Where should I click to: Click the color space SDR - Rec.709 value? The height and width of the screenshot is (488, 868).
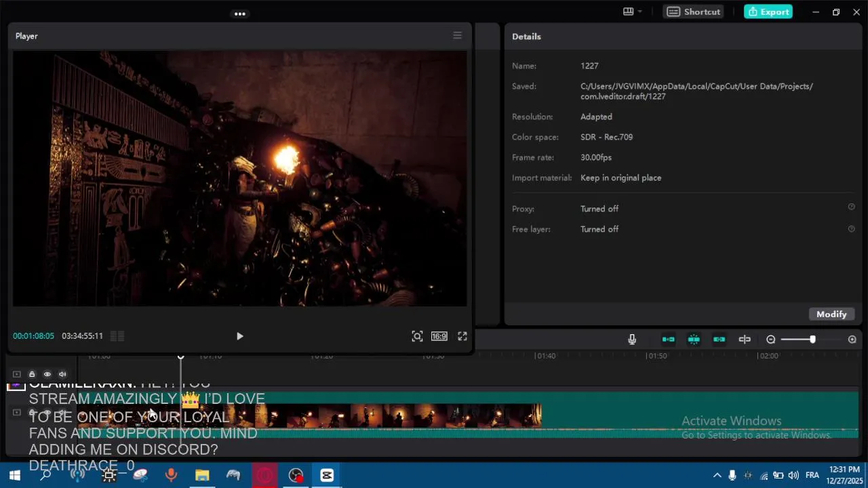(x=606, y=137)
